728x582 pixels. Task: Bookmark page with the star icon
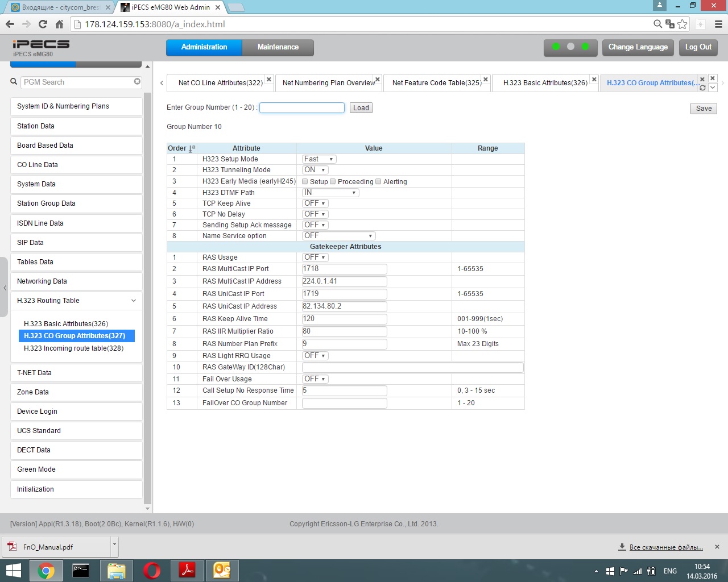click(682, 24)
